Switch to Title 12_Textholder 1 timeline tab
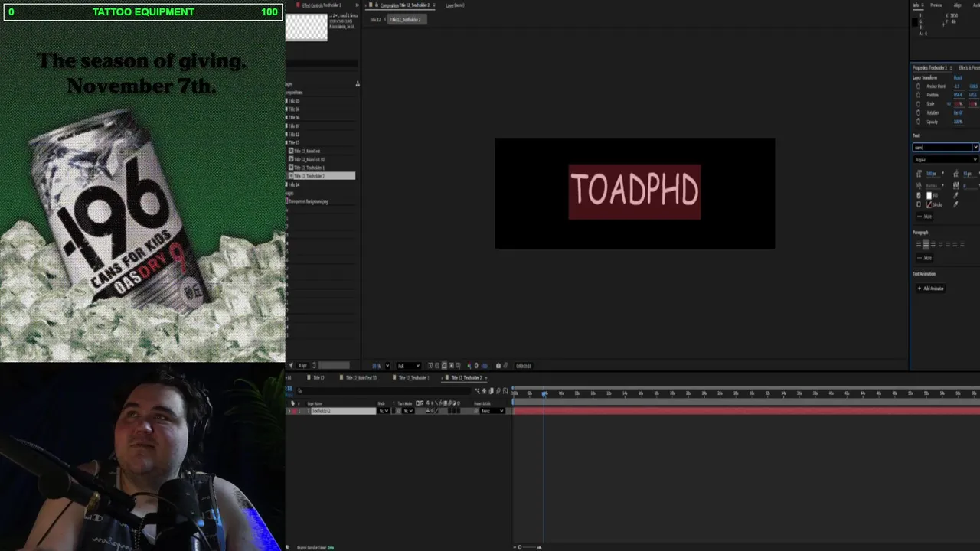 coord(413,378)
